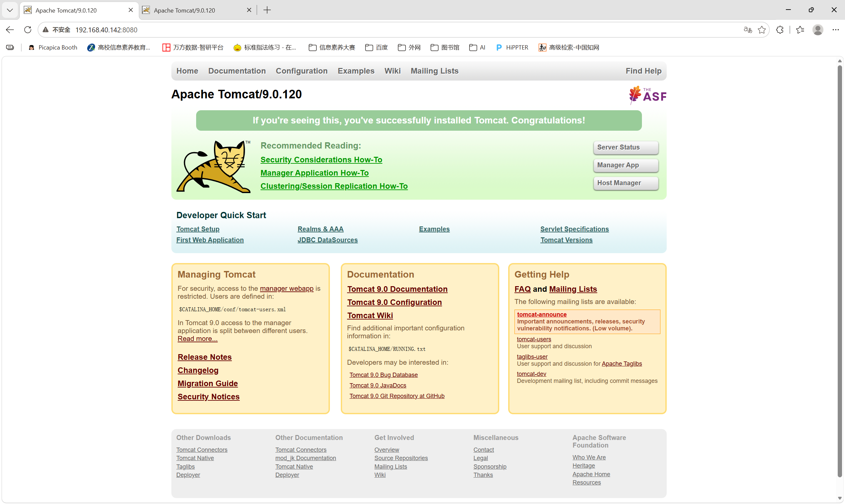Open the Realms & AAA link
Screen dimensions: 845x504
(x=320, y=229)
